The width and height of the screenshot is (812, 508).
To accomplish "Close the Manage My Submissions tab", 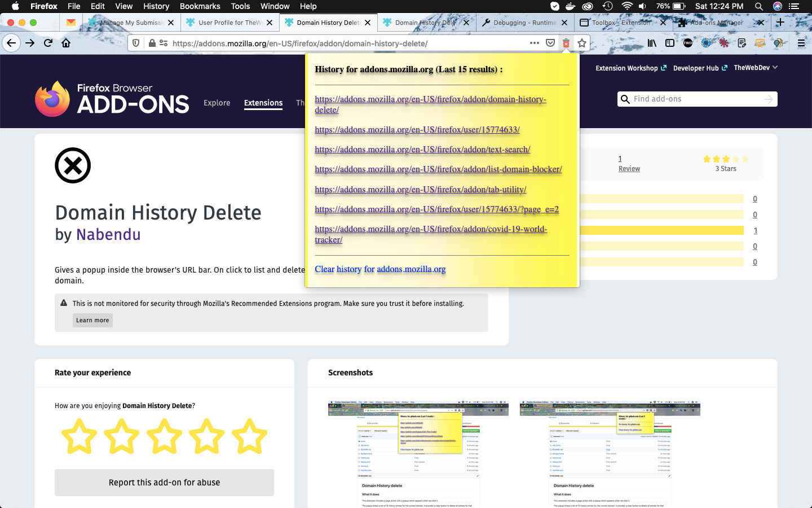I will point(171,23).
